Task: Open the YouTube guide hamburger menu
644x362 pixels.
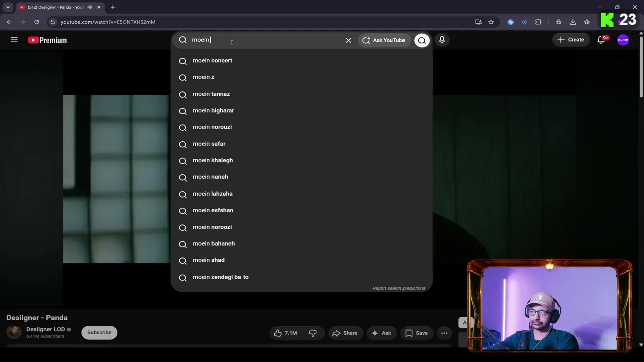Action: click(14, 40)
